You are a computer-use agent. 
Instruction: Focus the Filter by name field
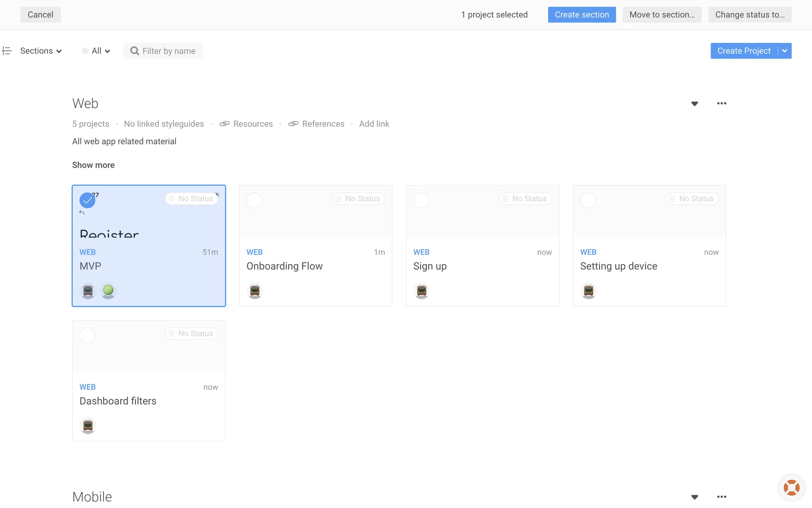pos(168,51)
